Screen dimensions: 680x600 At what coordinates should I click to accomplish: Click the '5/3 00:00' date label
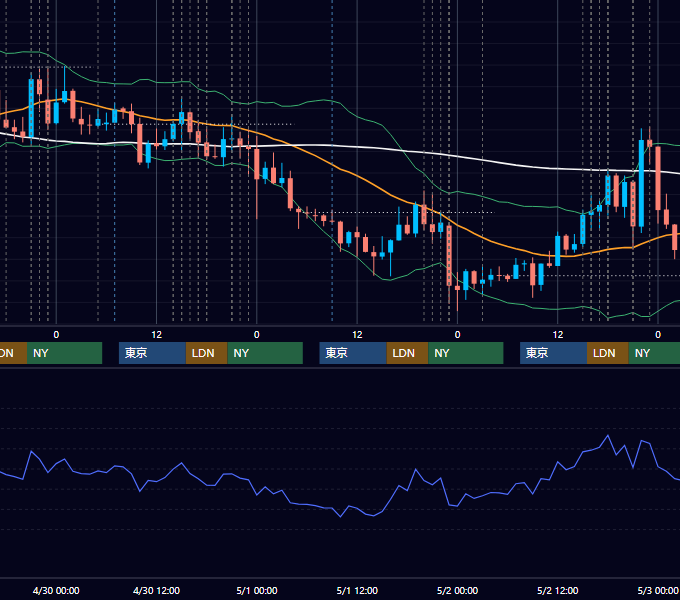coord(657,590)
